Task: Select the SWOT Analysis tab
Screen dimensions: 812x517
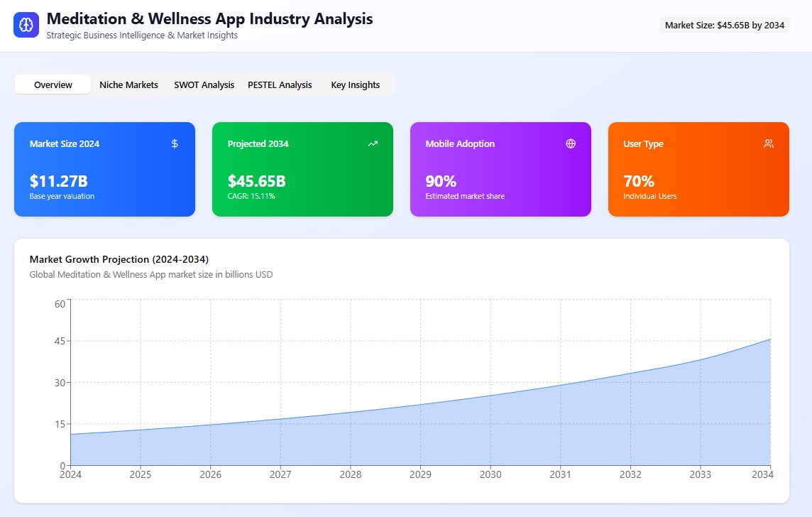Action: point(204,85)
